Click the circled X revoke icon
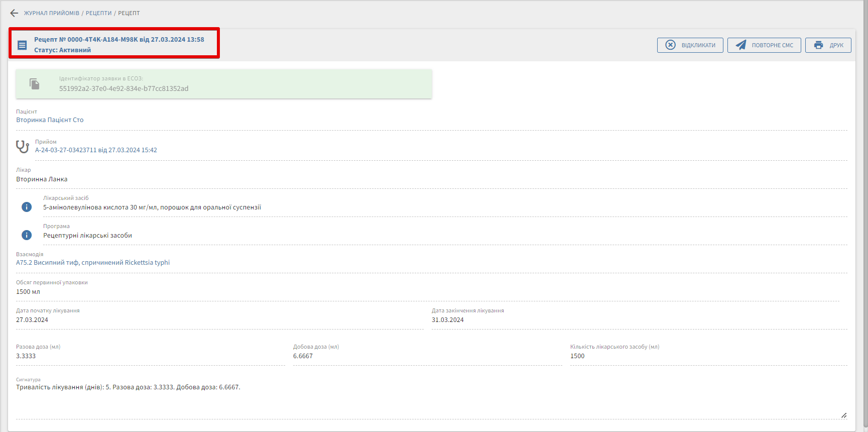 click(671, 45)
